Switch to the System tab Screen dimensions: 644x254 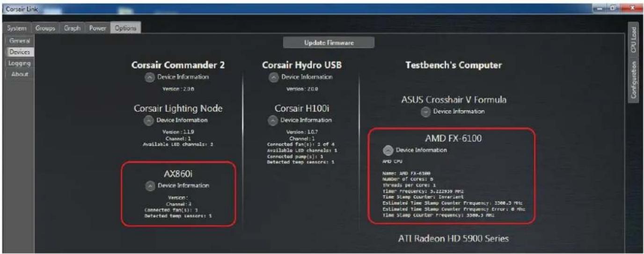(17, 28)
